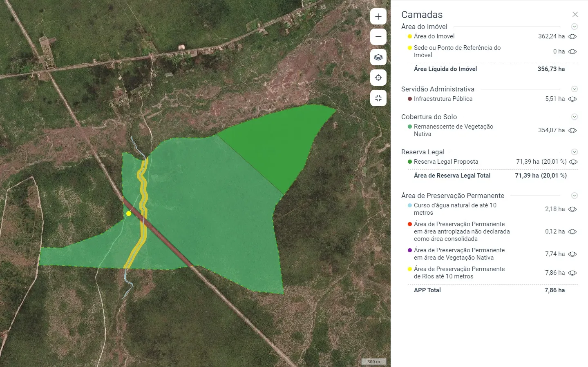Center map on current location
Image resolution: width=588 pixels, height=367 pixels.
pos(378,78)
